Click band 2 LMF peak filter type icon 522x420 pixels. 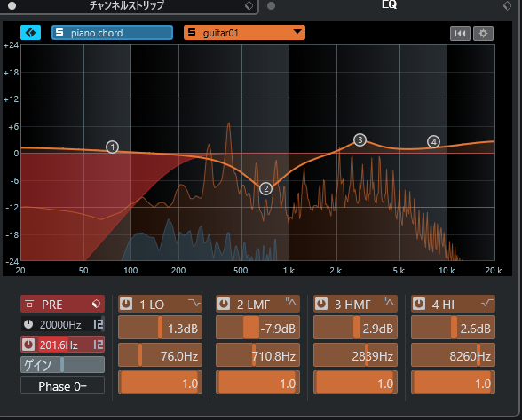[291, 303]
